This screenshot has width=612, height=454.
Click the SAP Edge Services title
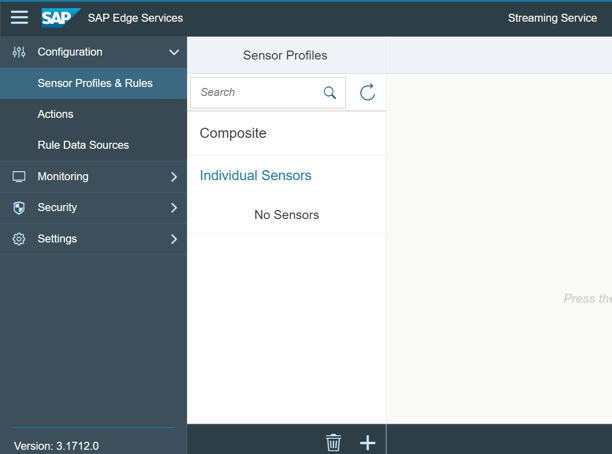135,18
